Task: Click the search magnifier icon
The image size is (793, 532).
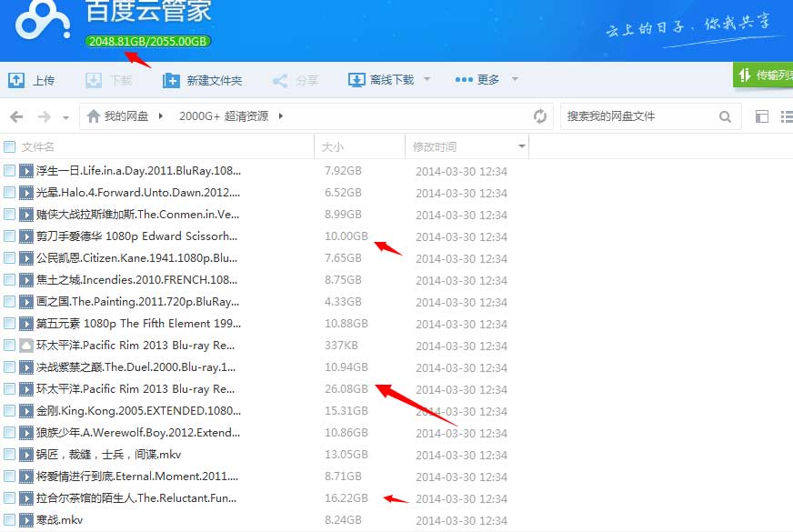Action: (725, 116)
